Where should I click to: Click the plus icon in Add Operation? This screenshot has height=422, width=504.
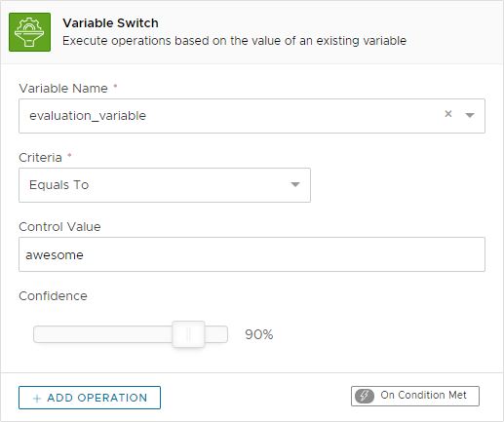coord(37,399)
